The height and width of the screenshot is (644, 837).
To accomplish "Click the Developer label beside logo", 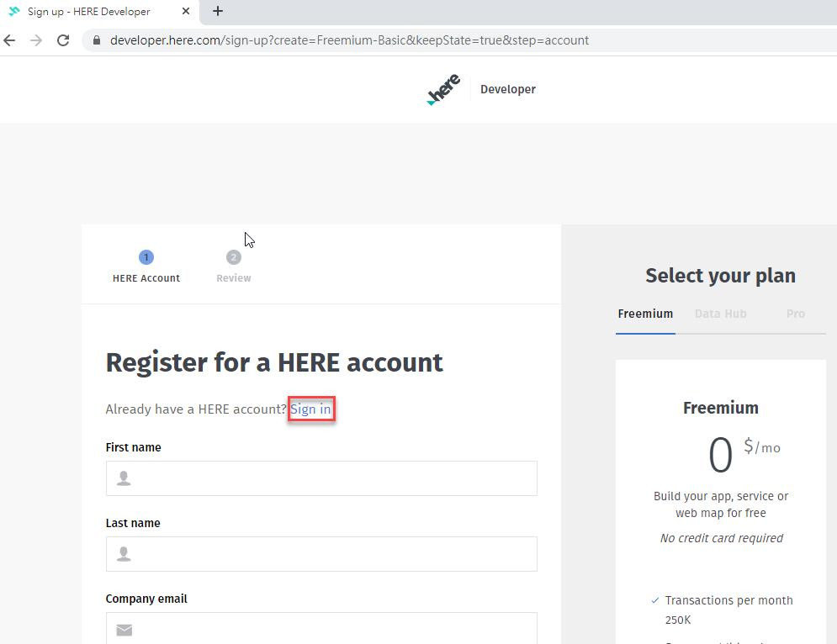I will pos(507,89).
